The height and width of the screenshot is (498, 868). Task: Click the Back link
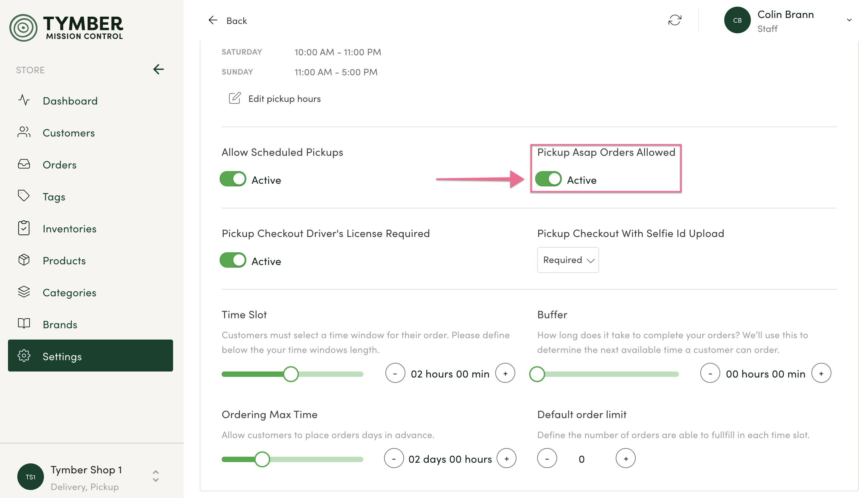[x=237, y=21]
